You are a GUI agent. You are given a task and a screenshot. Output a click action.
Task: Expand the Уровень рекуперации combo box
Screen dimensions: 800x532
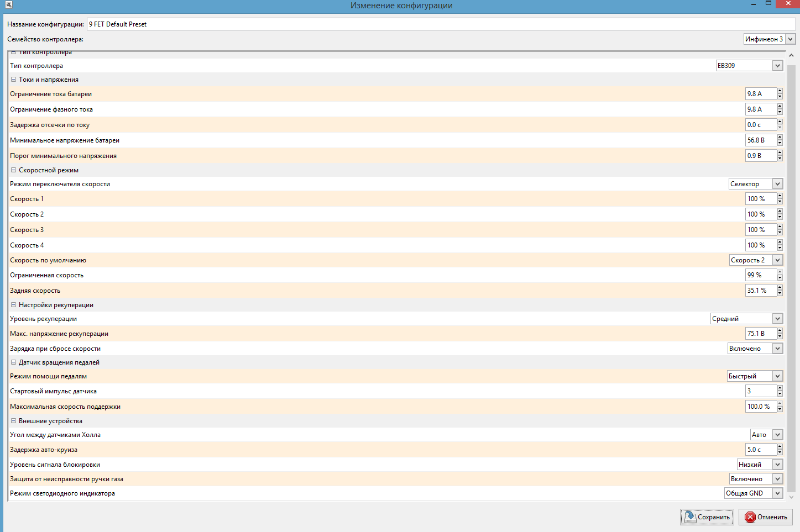pyautogui.click(x=777, y=319)
